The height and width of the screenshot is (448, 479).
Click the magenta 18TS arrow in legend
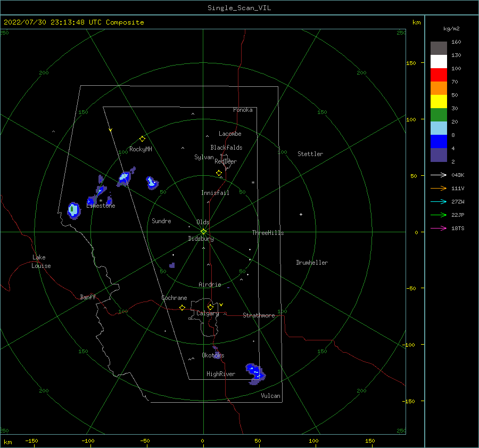coord(439,228)
